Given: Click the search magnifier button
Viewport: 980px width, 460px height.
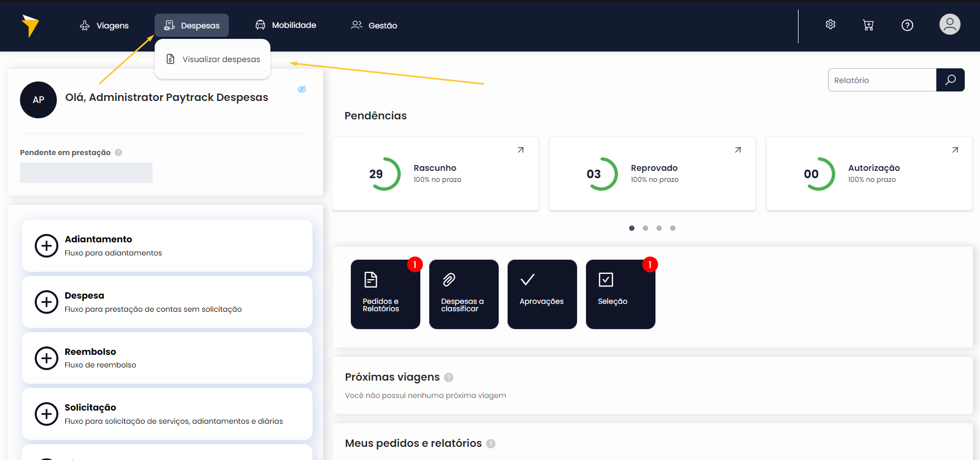Looking at the screenshot, I should click(x=951, y=80).
